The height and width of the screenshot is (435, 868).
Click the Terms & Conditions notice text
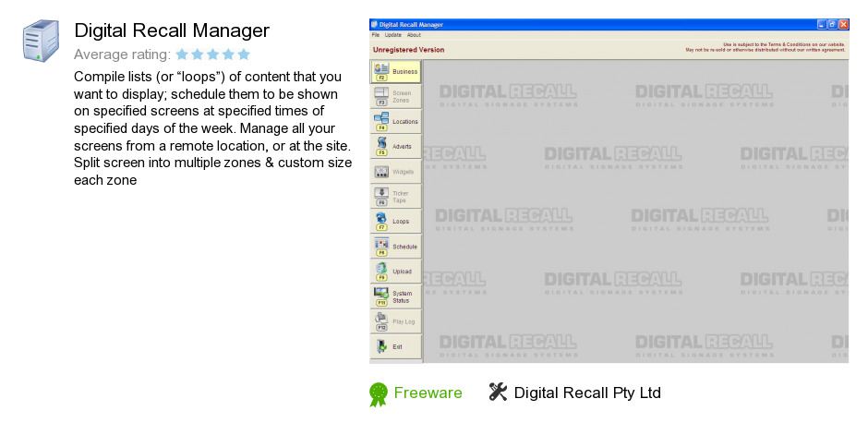(765, 47)
